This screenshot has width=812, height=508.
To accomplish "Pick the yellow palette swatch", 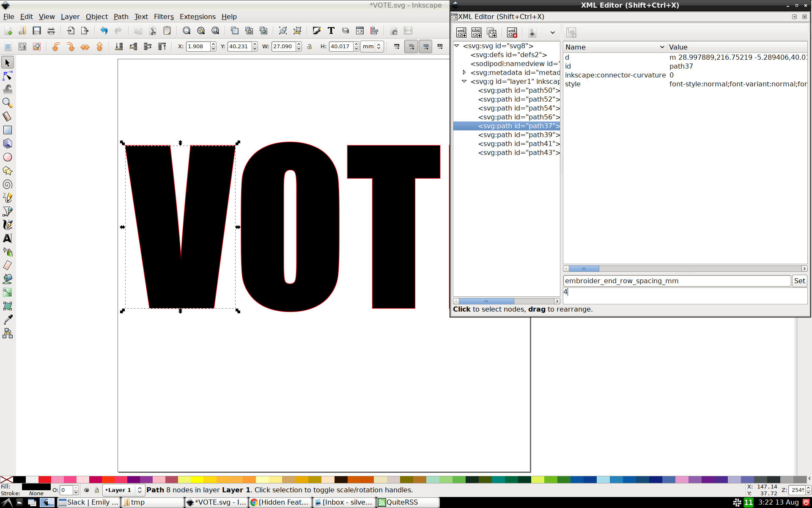I will tap(197, 480).
